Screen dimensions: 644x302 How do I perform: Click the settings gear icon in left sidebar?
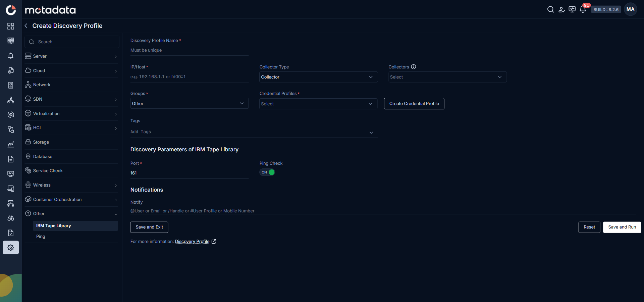(11, 248)
